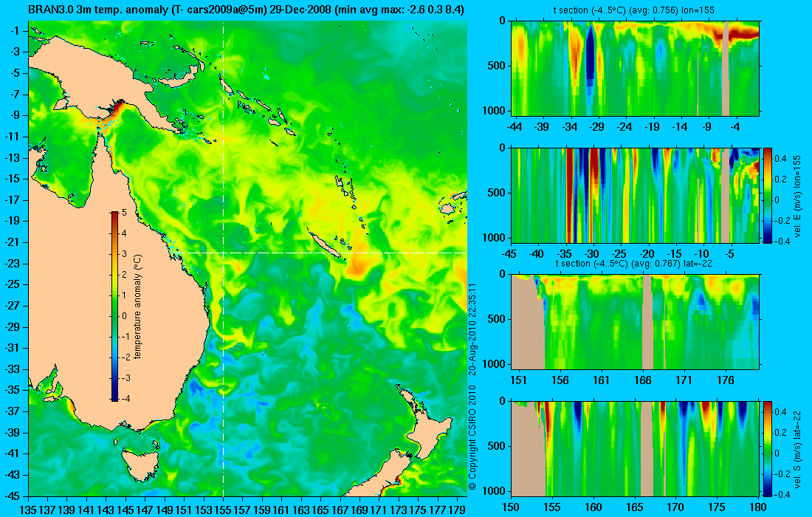Click the New Caledonia island on map
812x517 pixels.
tap(324, 244)
